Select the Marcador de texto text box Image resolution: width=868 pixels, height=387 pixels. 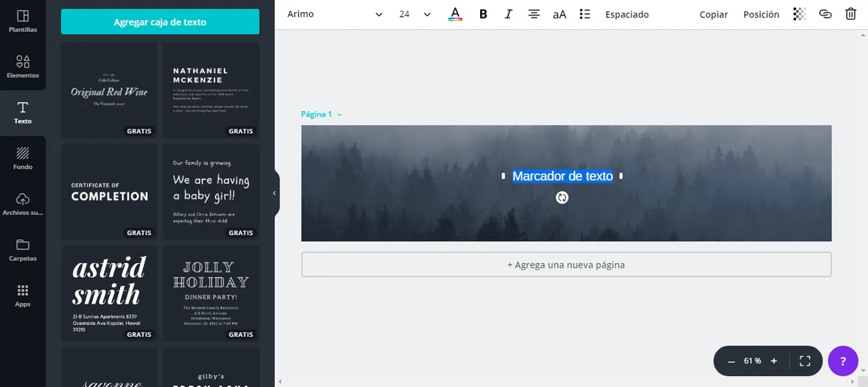(562, 176)
